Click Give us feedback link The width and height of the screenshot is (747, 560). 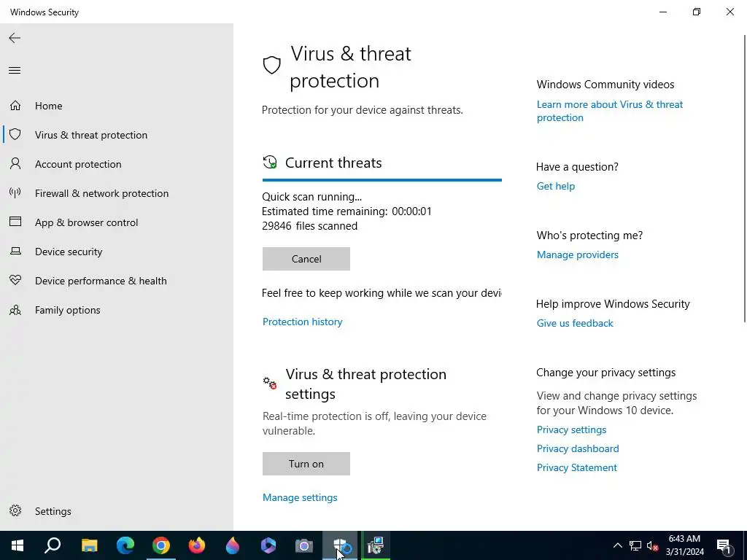(575, 323)
